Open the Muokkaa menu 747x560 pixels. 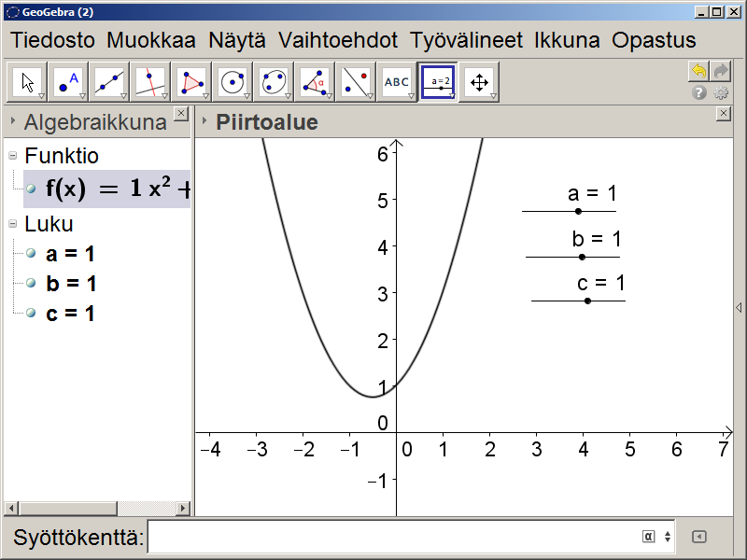click(x=151, y=40)
